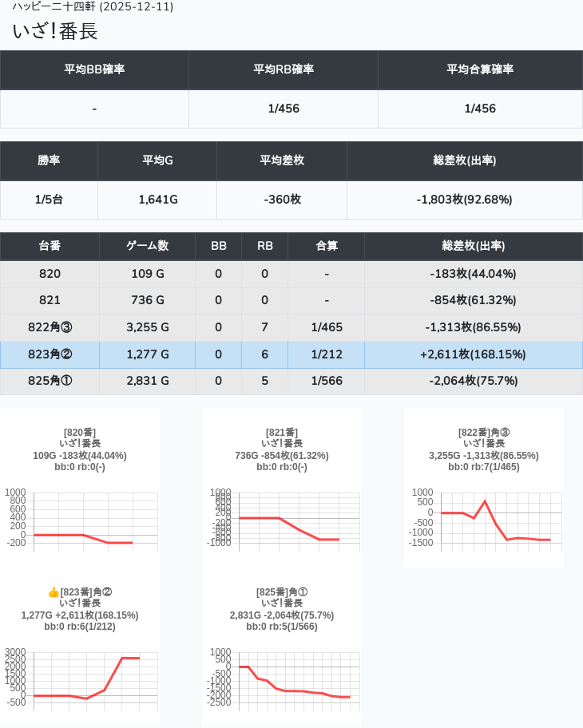Viewport: 583px width, 728px height.
Task: Sort machine table by 台番 column header
Action: pos(50,246)
